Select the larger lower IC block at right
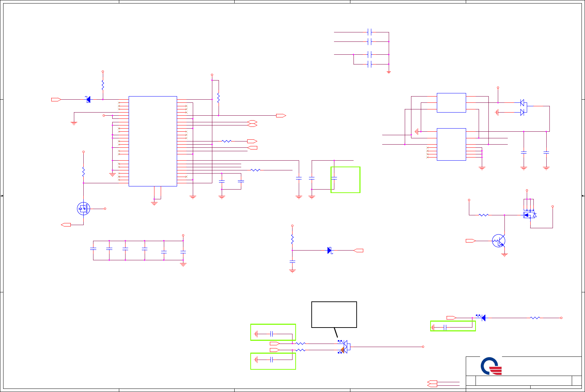This screenshot has width=585, height=392. click(451, 144)
